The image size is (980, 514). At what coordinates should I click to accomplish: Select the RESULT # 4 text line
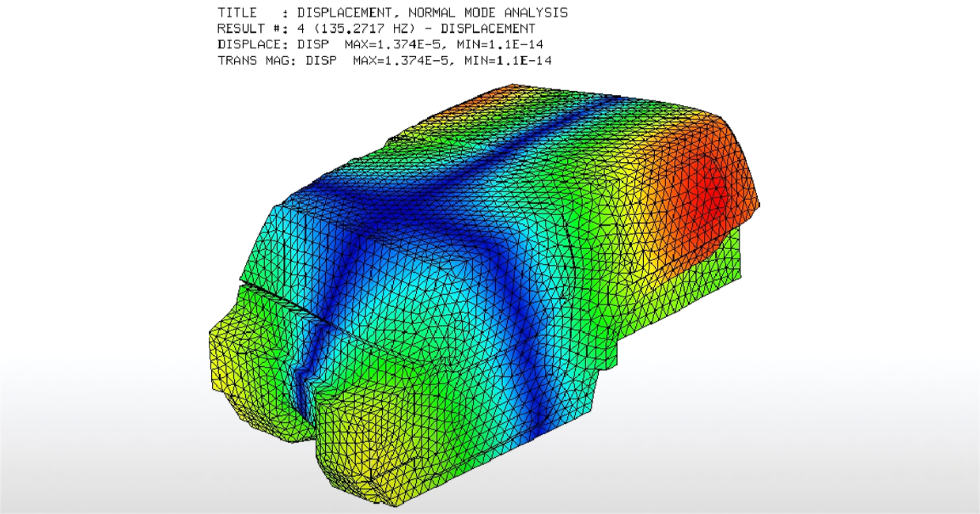(376, 28)
